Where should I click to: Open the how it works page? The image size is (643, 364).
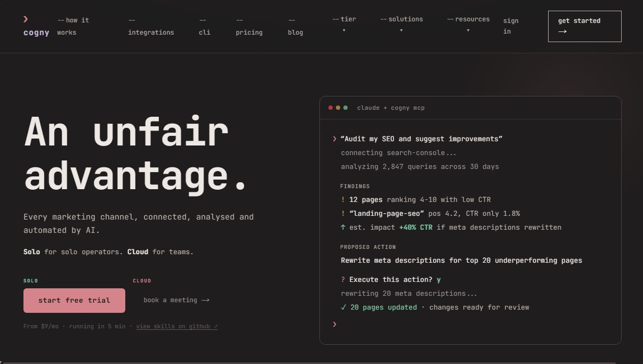click(x=73, y=26)
